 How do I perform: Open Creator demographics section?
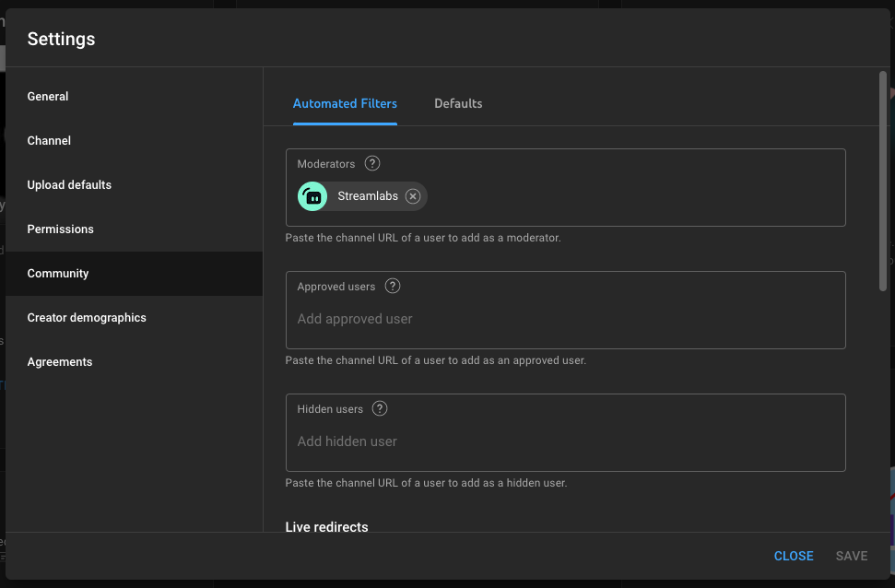[87, 318]
